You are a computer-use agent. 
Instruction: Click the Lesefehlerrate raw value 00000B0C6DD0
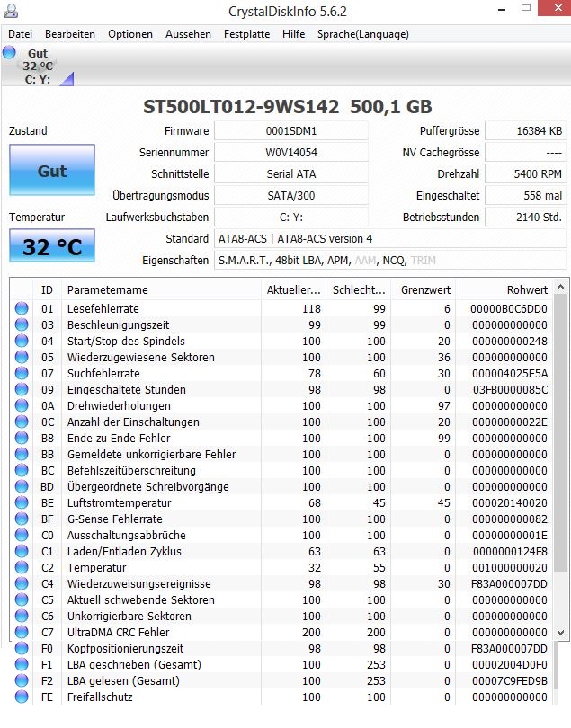click(x=509, y=309)
